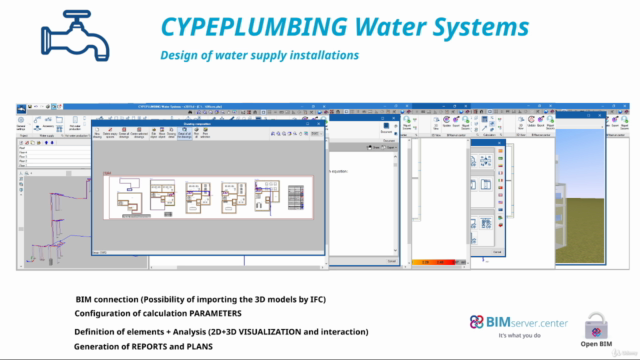Screen dimensions: 640x360
Task: Select Floor 4 row in floor list
Action: point(54,152)
